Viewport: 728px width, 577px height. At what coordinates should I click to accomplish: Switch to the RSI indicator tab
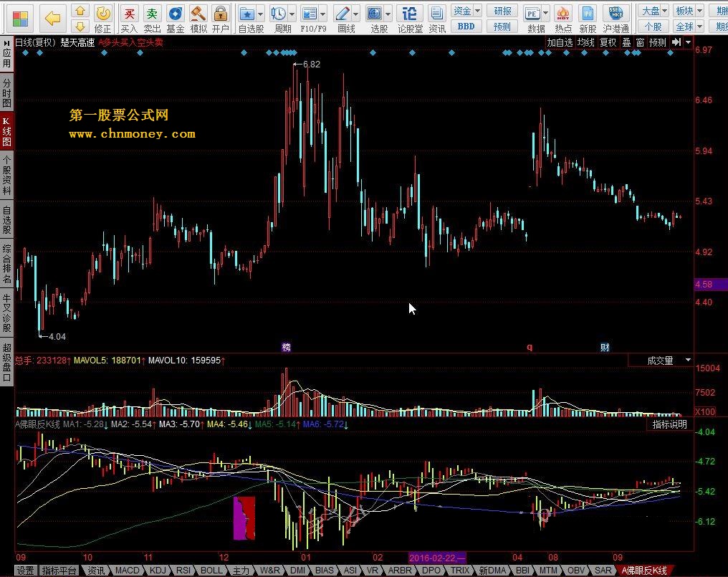point(183,571)
